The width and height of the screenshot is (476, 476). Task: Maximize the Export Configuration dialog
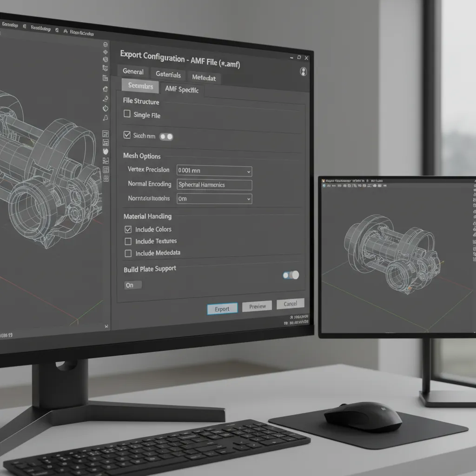pyautogui.click(x=299, y=57)
